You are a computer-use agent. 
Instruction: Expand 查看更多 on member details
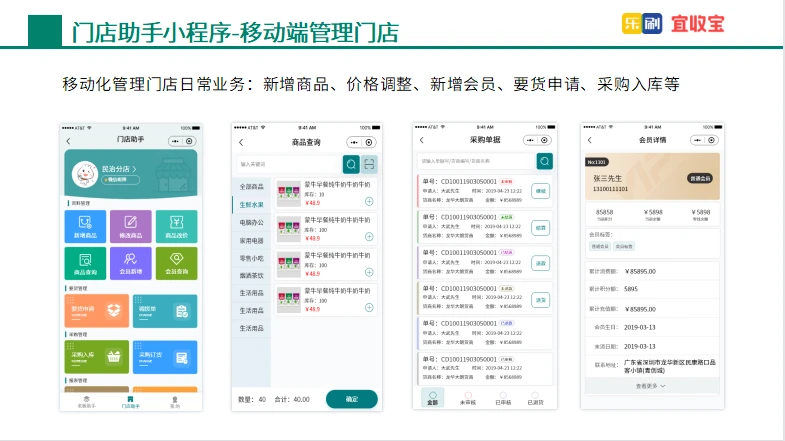pos(651,385)
